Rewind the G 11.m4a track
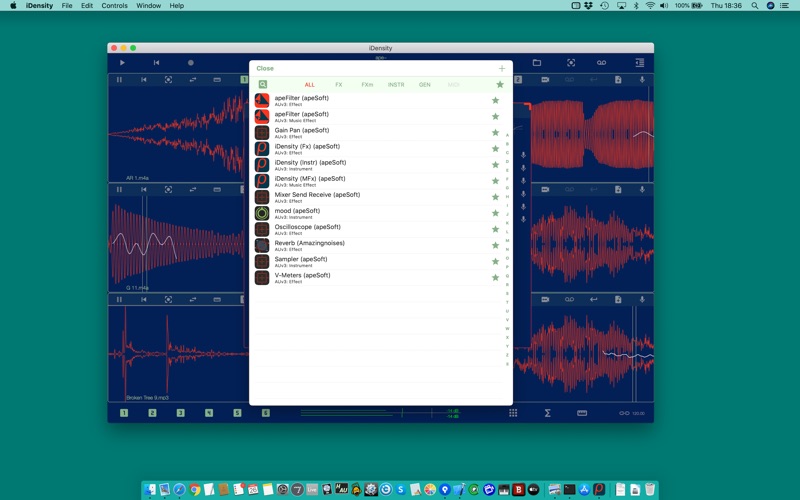 click(144, 189)
